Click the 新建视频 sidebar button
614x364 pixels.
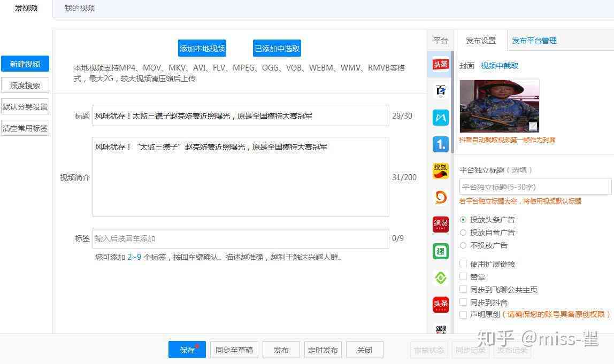click(25, 64)
